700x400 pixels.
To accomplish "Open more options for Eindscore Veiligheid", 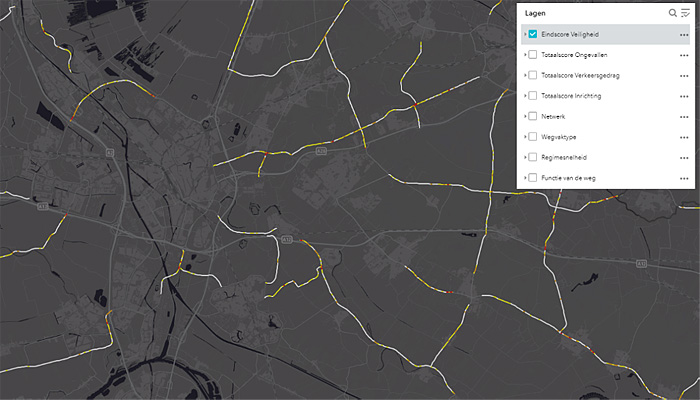I will [x=684, y=35].
